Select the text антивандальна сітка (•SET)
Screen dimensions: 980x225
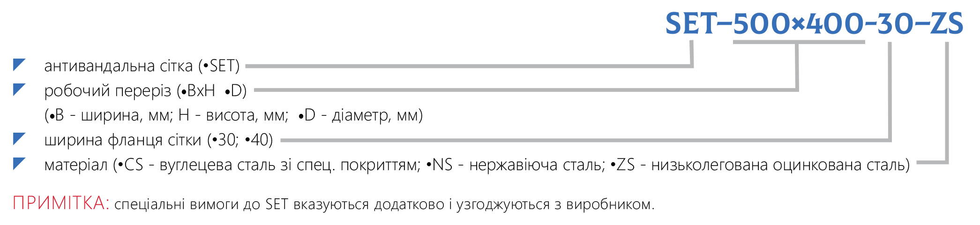coord(142,66)
